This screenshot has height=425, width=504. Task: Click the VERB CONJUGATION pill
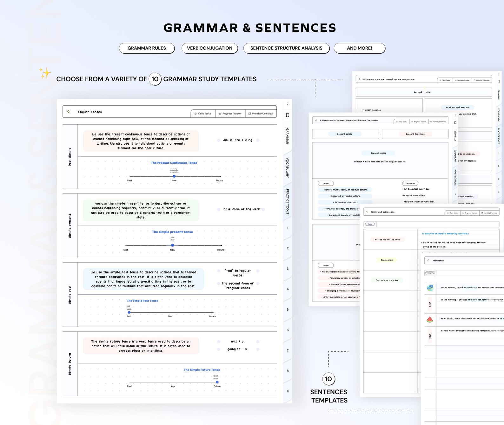click(209, 48)
